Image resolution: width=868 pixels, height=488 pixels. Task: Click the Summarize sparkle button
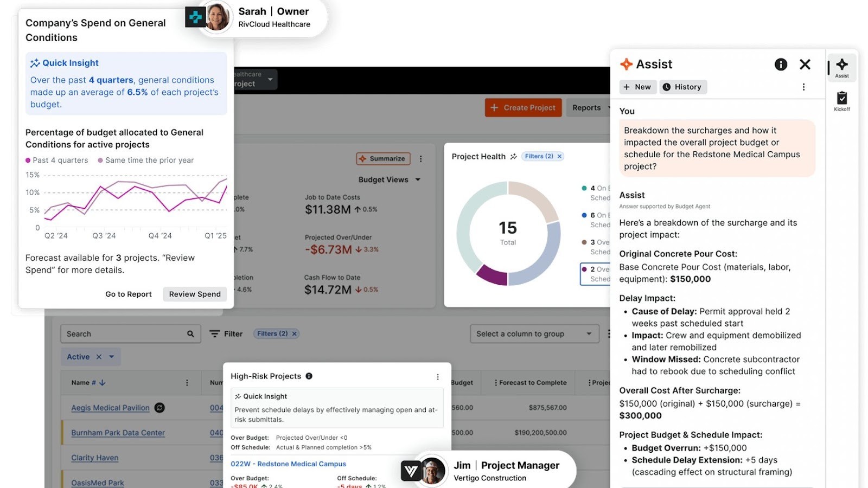tap(382, 158)
